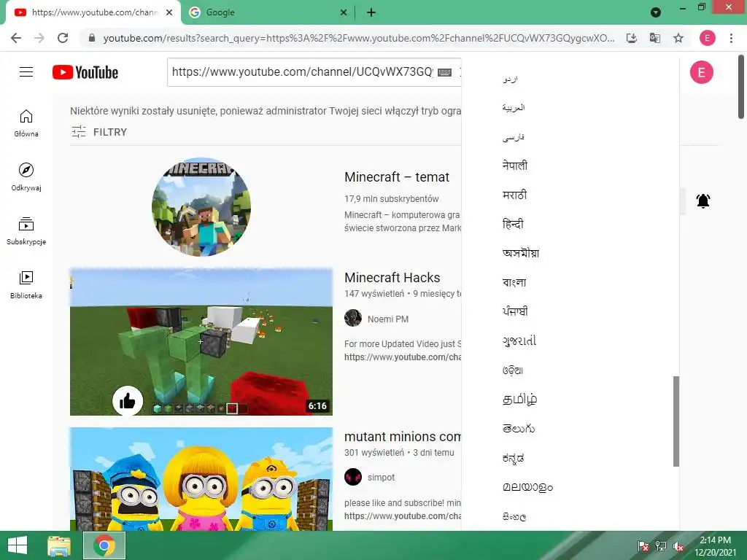This screenshot has width=747, height=560.
Task: Click the YouTube logo
Action: (x=85, y=72)
